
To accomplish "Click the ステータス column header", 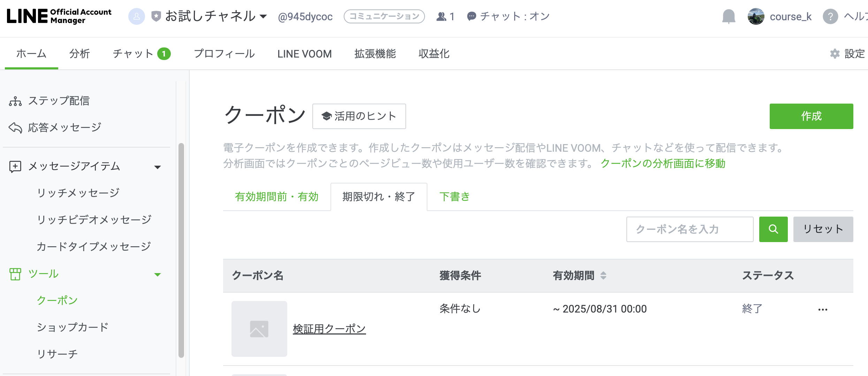I will [x=768, y=276].
